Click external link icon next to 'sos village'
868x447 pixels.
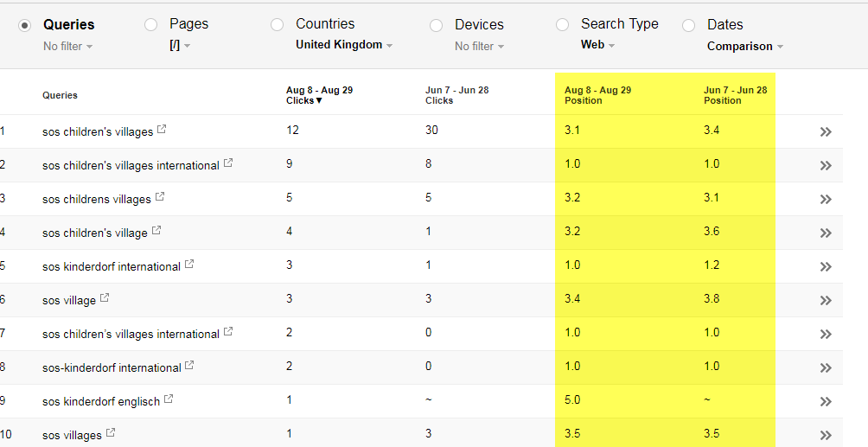(105, 299)
